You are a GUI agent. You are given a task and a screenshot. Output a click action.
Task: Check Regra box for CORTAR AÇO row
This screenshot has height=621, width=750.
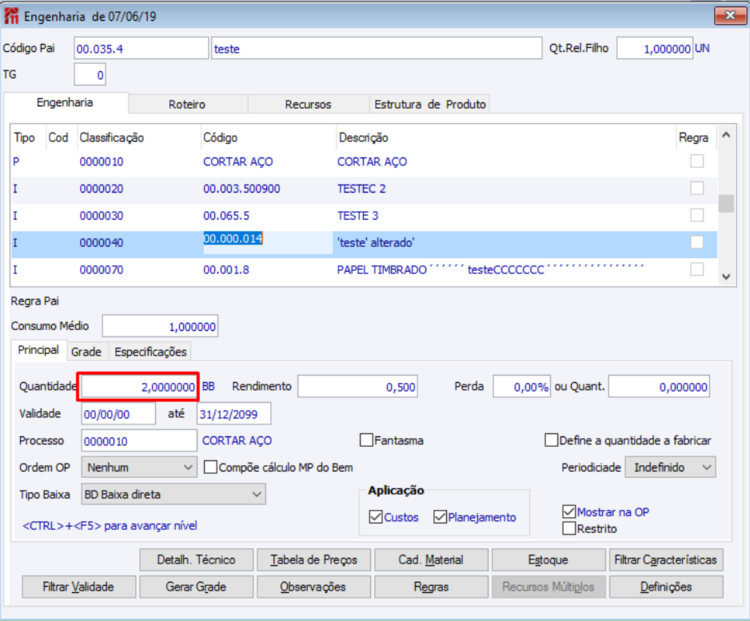697,161
